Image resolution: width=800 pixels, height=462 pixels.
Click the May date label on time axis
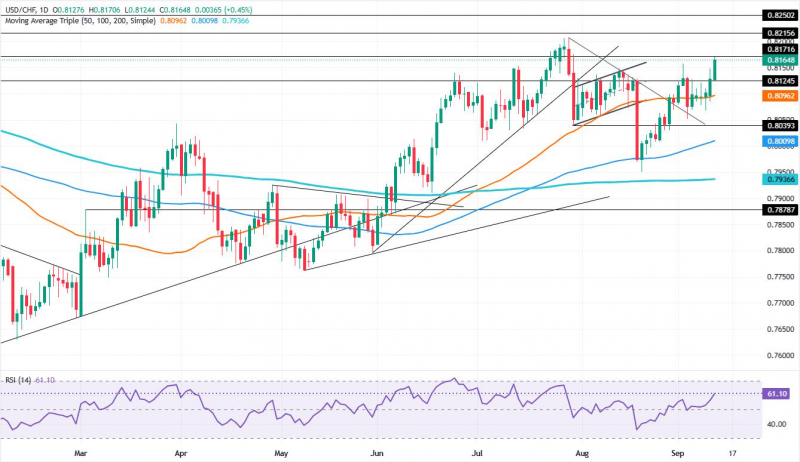[x=281, y=453]
